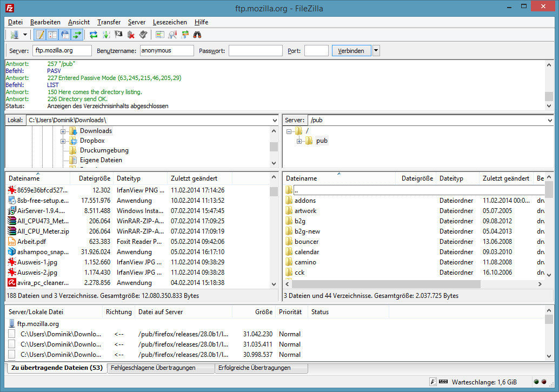Click the magnifier toolbar icon left of sync arrows
Viewport: 559px width, 392px height.
click(x=173, y=35)
